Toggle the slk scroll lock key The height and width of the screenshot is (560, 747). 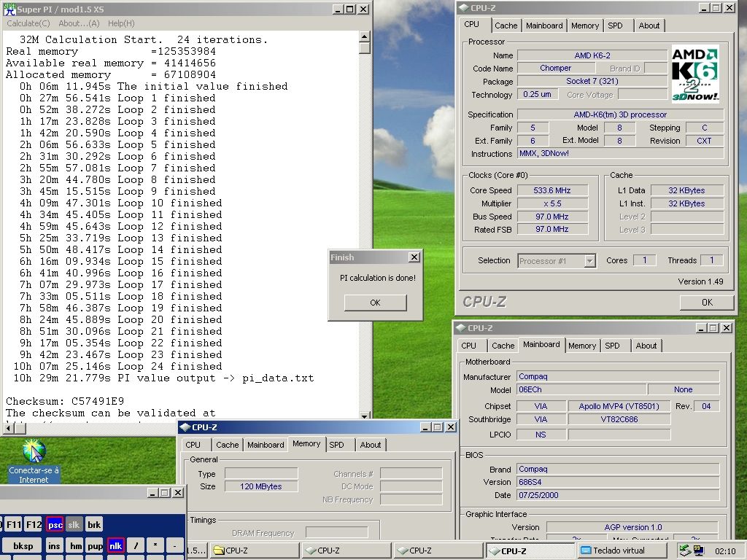[x=74, y=525]
